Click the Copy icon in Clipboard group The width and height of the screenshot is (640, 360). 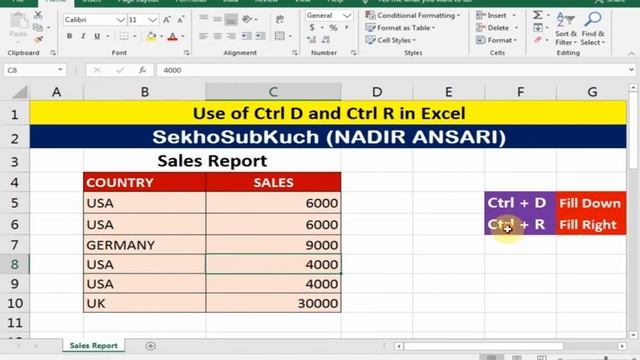[x=38, y=27]
